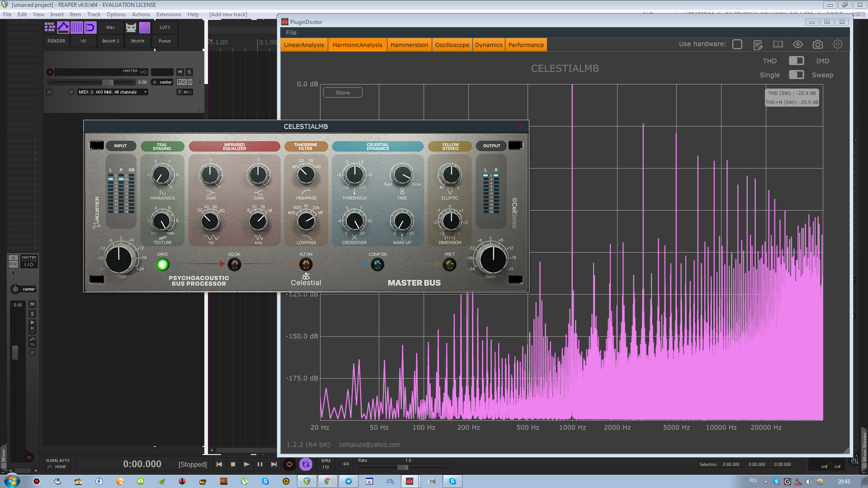The height and width of the screenshot is (488, 868).
Task: Click the transport Stop button
Action: 233,464
